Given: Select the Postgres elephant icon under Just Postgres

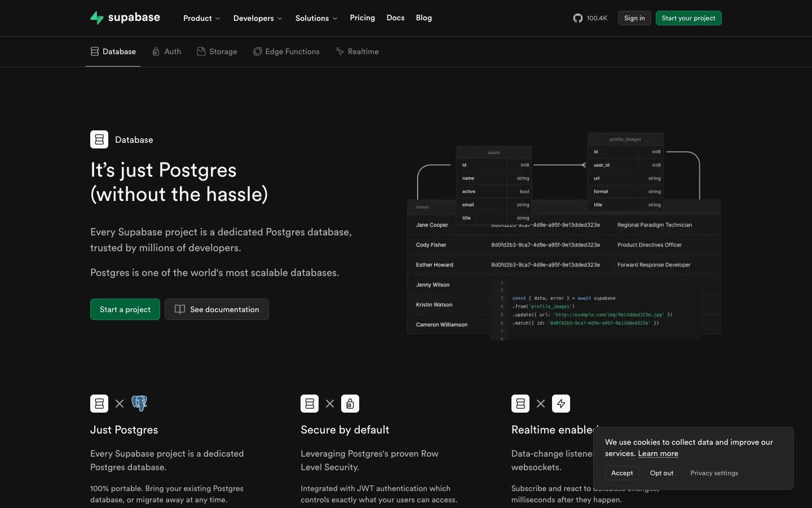Looking at the screenshot, I should coord(139,404).
